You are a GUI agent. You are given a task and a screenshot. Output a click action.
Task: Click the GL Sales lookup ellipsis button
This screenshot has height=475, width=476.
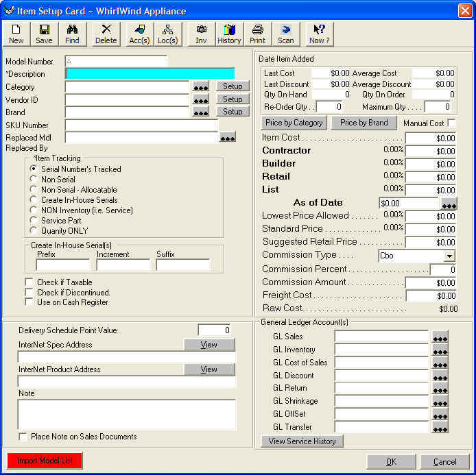440,337
